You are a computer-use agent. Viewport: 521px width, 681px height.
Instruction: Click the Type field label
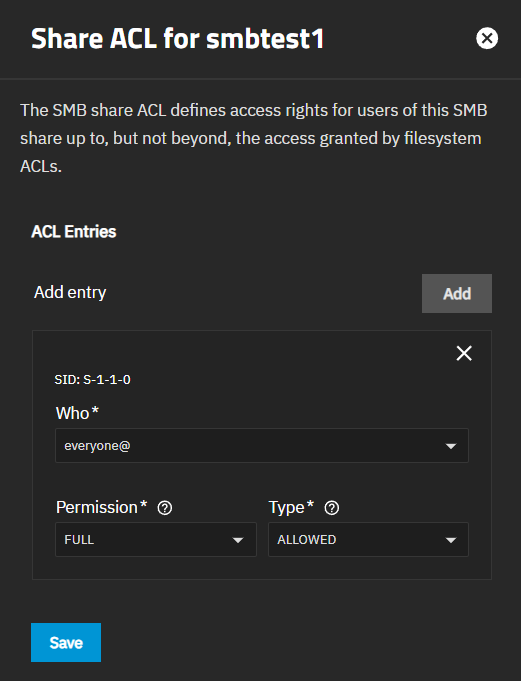[291, 507]
